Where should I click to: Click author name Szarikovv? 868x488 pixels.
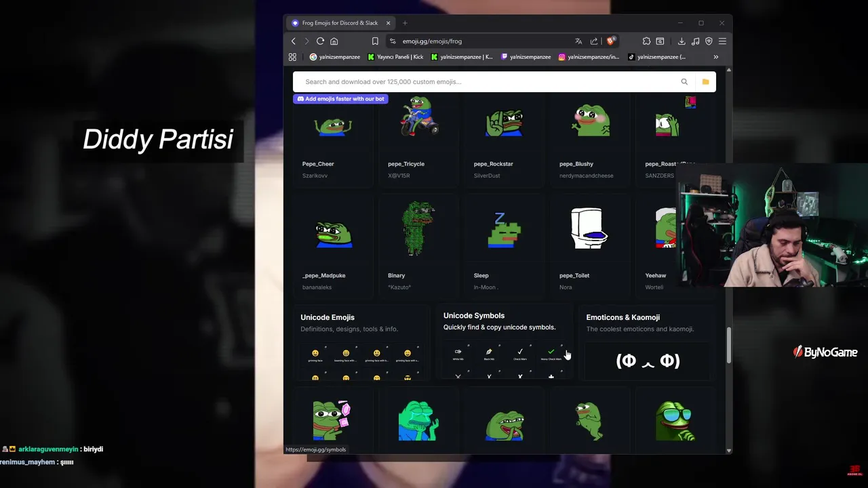pos(315,176)
